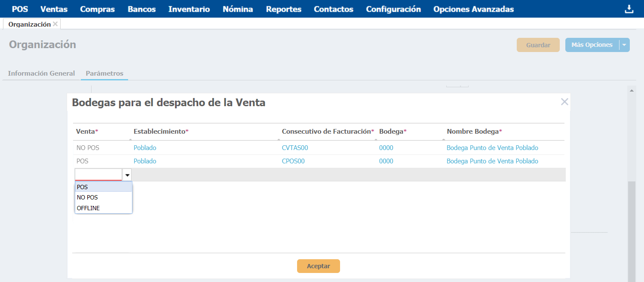Click the Guardar button
644x282 pixels.
pos(538,45)
